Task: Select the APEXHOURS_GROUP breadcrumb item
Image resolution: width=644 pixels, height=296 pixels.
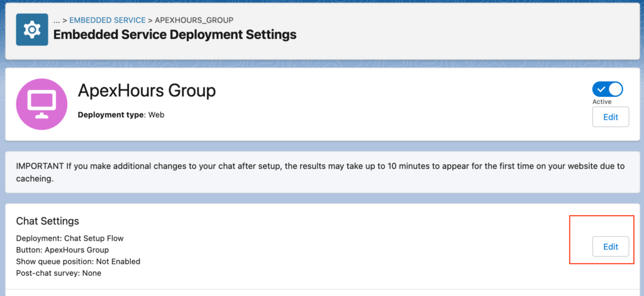Action: (x=194, y=20)
